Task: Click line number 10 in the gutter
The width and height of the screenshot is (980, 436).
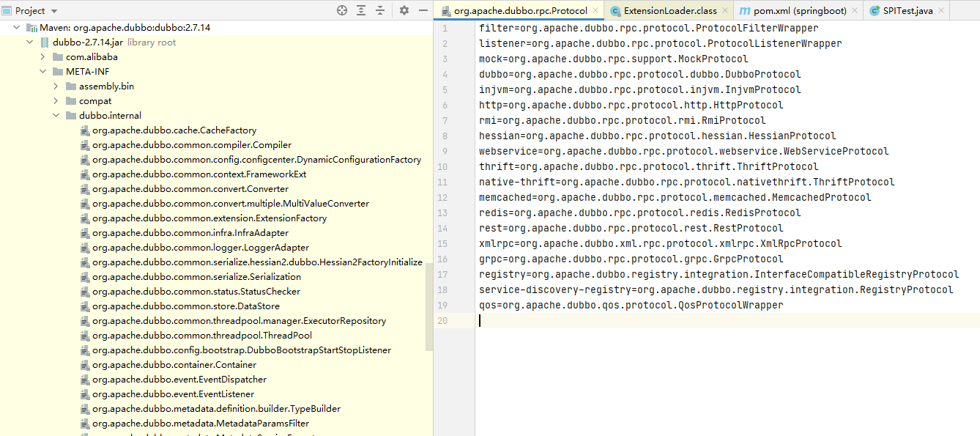Action: tap(443, 166)
